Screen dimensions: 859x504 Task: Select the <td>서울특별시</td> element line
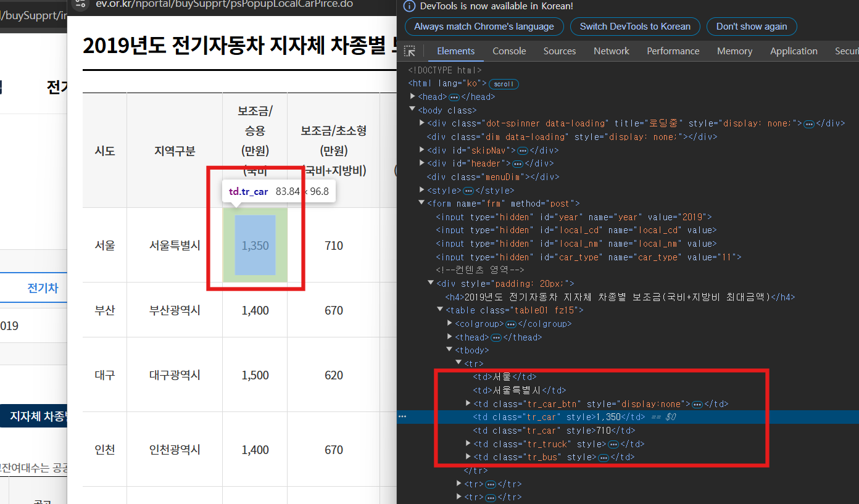[520, 390]
